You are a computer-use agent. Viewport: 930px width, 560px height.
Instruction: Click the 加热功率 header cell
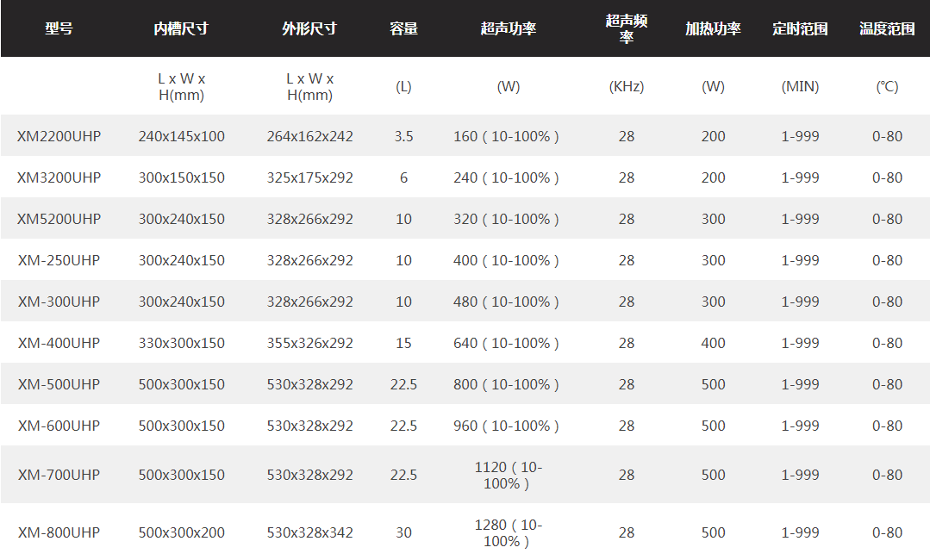(x=713, y=28)
